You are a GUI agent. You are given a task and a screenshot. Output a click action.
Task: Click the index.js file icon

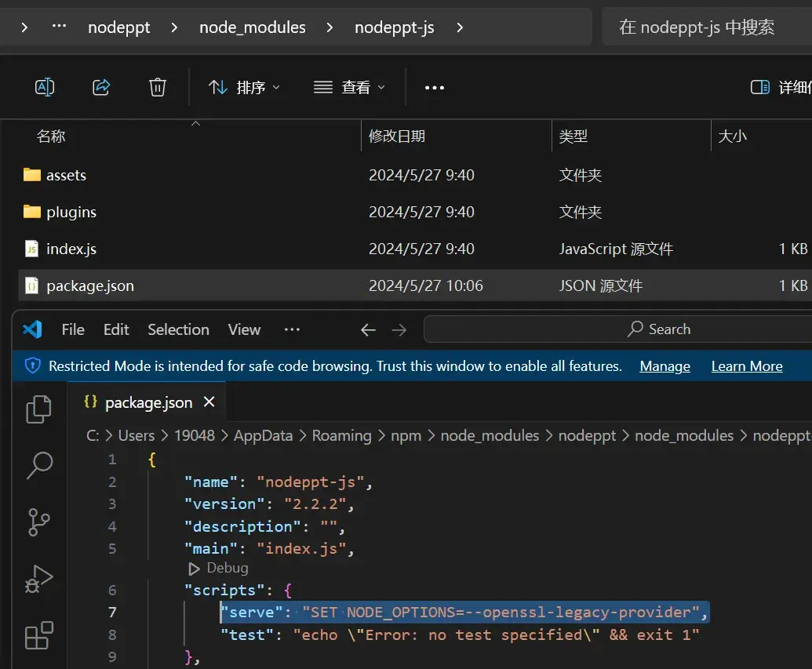pyautogui.click(x=32, y=249)
